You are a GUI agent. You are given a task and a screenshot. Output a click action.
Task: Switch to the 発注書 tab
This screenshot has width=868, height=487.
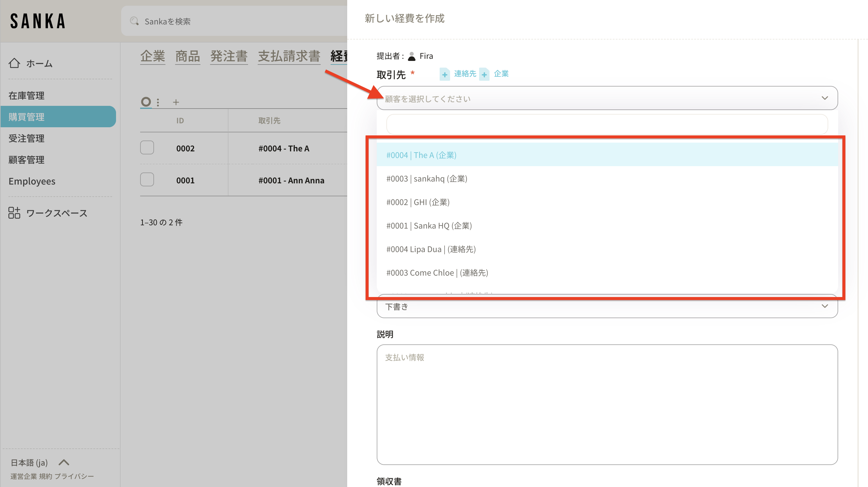pyautogui.click(x=229, y=56)
